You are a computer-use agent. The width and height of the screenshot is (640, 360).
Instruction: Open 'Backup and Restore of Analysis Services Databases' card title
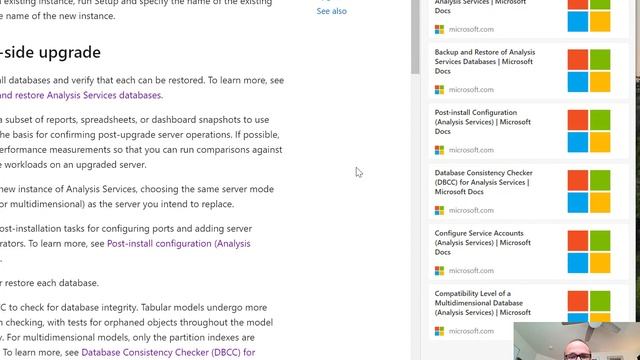click(x=484, y=62)
